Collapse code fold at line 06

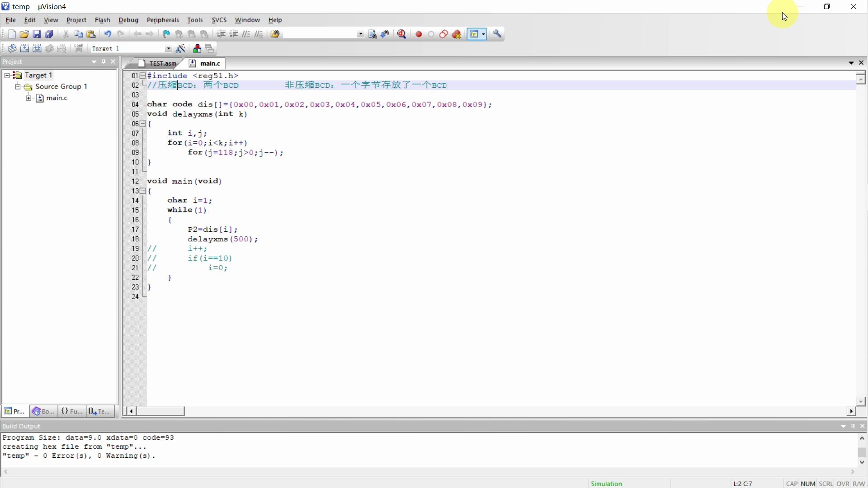(x=143, y=123)
